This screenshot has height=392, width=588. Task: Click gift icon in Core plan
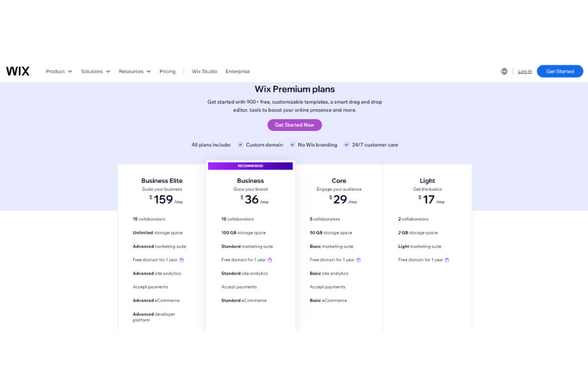(359, 260)
